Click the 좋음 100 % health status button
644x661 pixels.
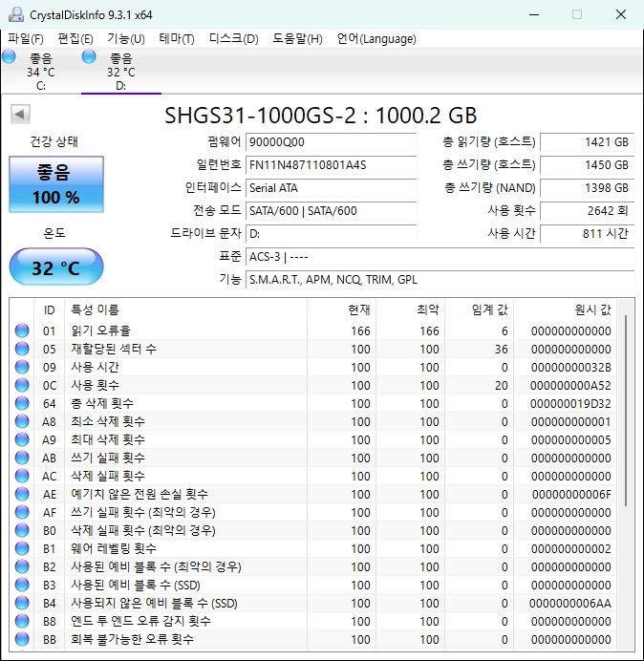(56, 184)
